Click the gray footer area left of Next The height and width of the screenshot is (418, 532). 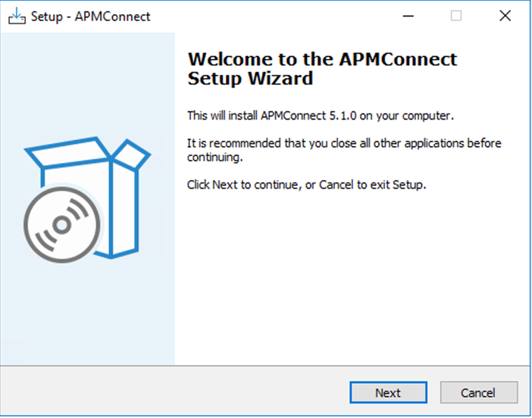coord(175,391)
